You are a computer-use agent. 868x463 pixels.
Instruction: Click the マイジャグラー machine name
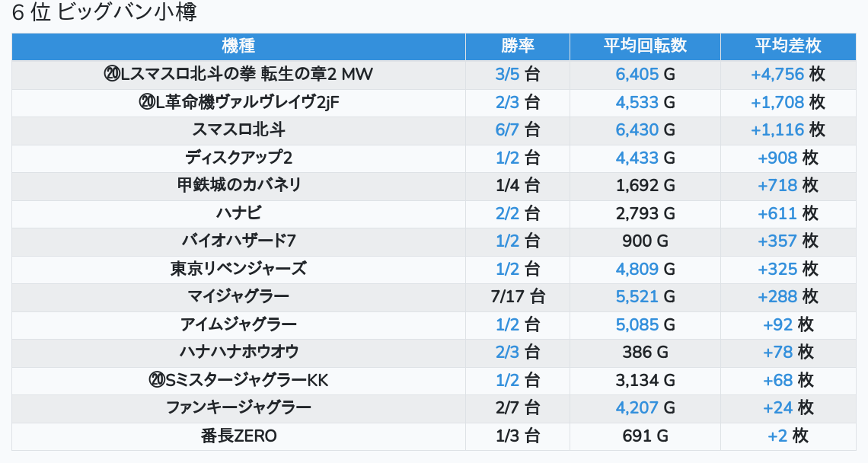pyautogui.click(x=238, y=296)
